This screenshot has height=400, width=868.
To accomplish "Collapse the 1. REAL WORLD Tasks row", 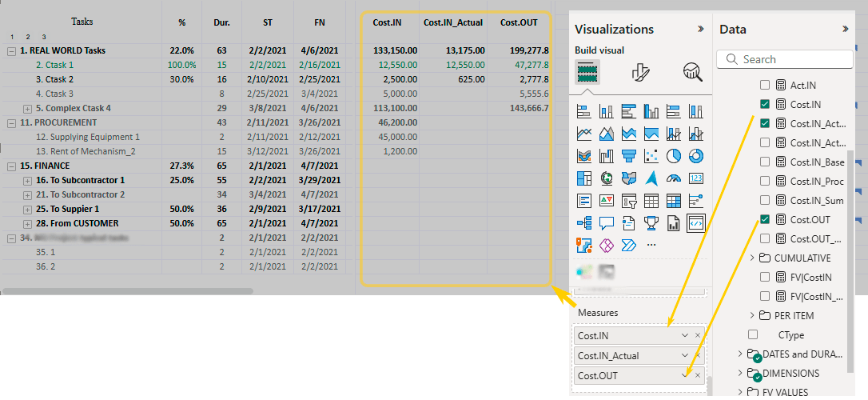I will [x=11, y=50].
